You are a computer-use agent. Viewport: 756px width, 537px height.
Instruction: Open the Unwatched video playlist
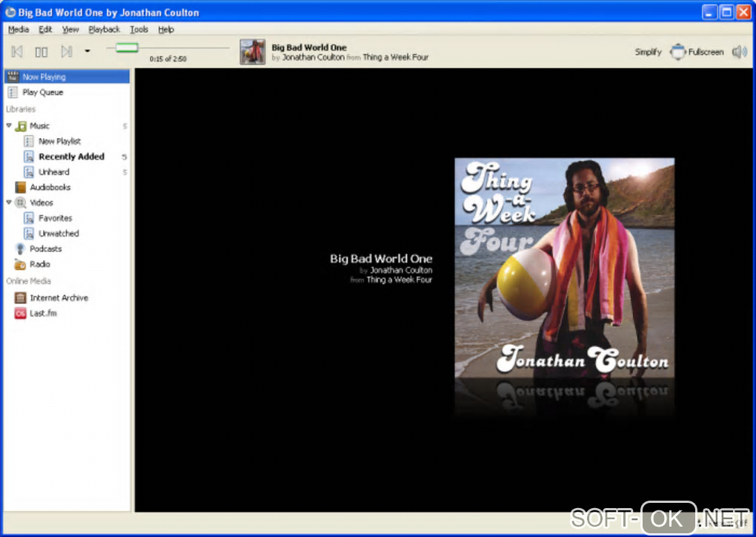tap(59, 234)
